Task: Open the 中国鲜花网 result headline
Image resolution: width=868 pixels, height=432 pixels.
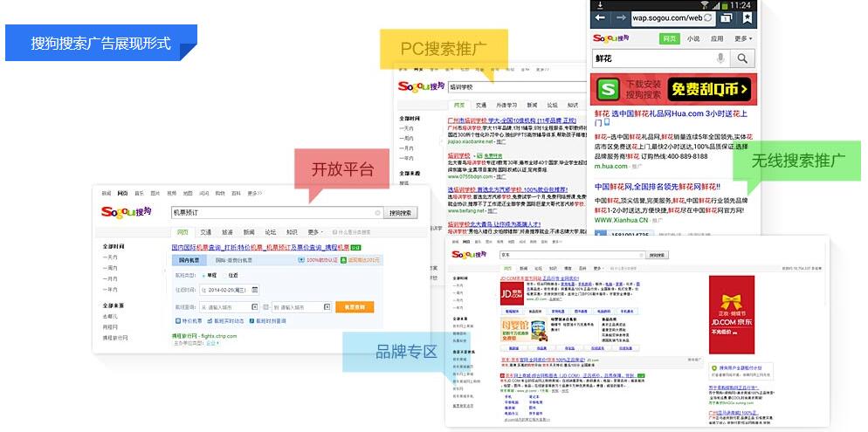Action: tap(657, 187)
